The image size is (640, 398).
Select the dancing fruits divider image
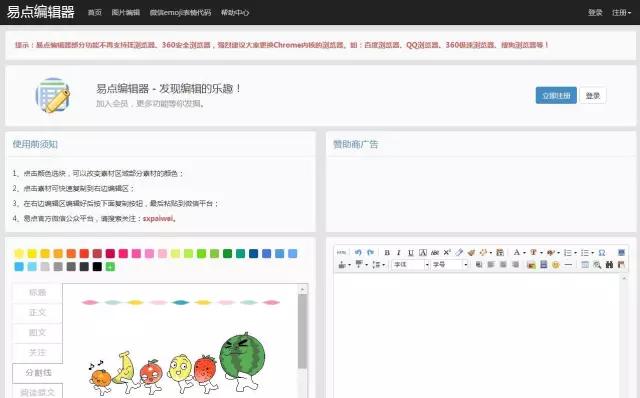[177, 363]
